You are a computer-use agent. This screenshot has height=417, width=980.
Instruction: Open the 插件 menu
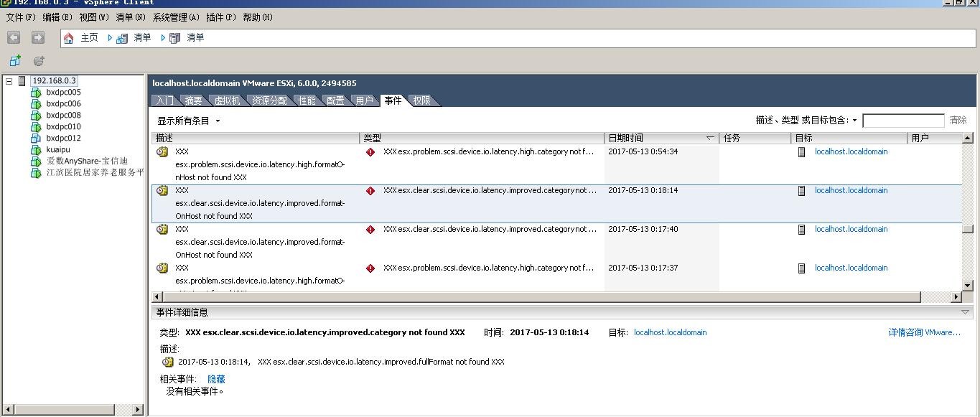[221, 17]
